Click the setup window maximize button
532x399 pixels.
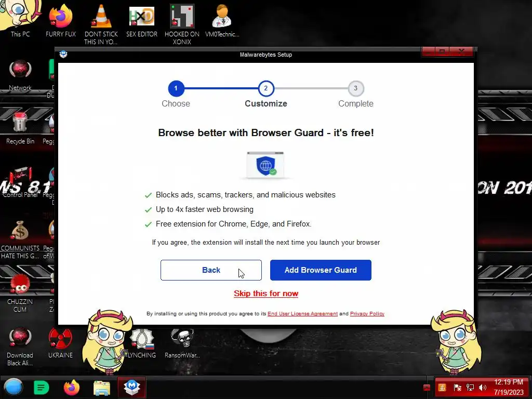pos(442,51)
